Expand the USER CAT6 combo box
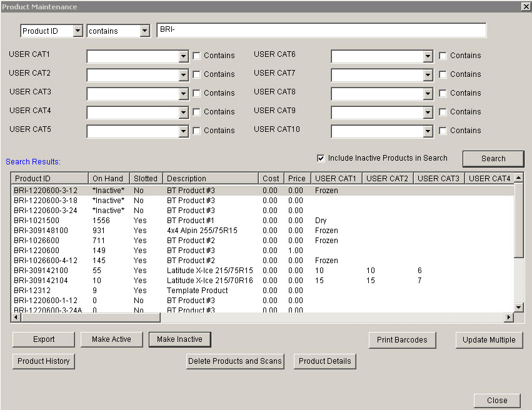 428,56
